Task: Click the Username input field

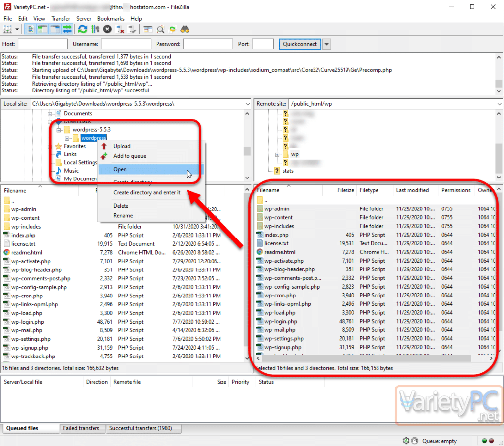Action: click(x=126, y=44)
